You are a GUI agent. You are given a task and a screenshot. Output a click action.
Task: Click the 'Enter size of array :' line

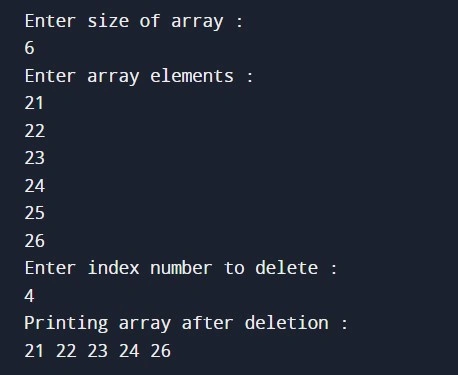[134, 21]
